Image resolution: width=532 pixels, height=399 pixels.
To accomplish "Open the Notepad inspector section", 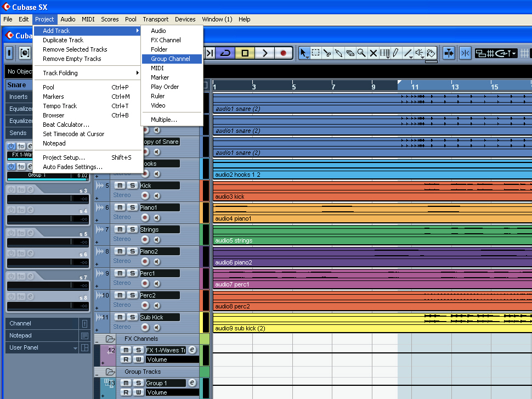I will coord(42,335).
